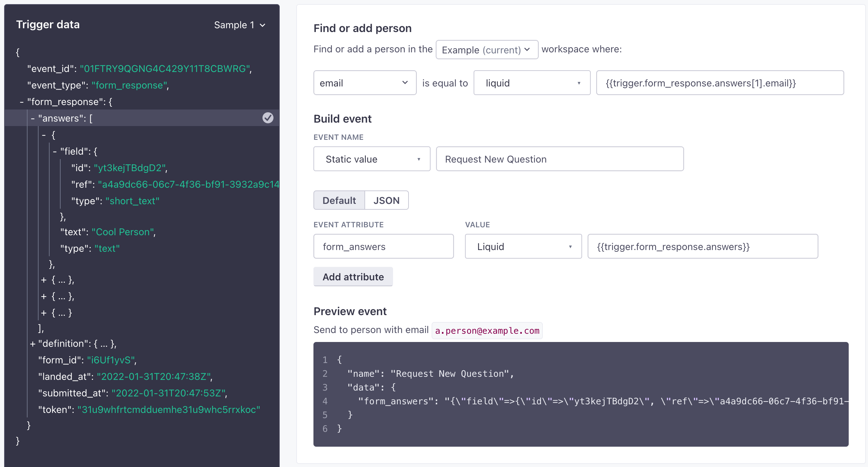
Task: Open the Liquid value type dropdown
Action: click(x=523, y=247)
